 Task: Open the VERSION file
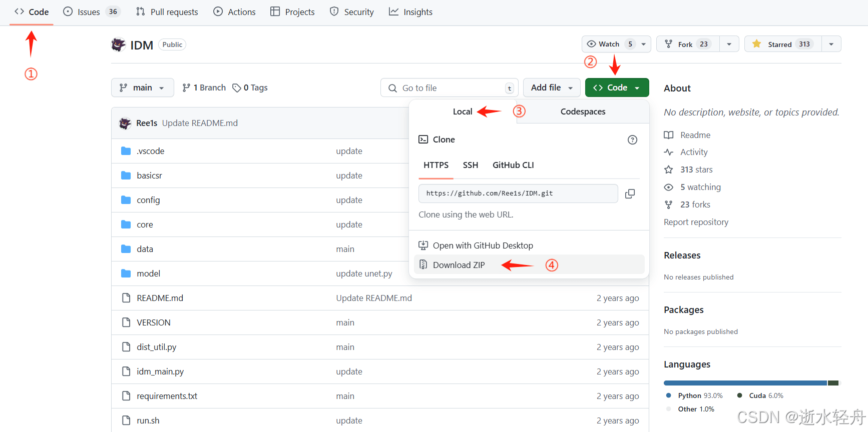point(154,322)
